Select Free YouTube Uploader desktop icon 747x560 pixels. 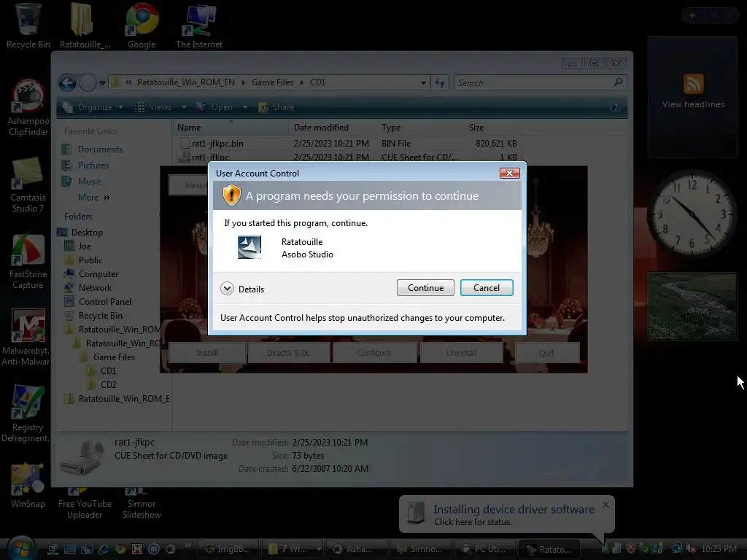click(85, 504)
